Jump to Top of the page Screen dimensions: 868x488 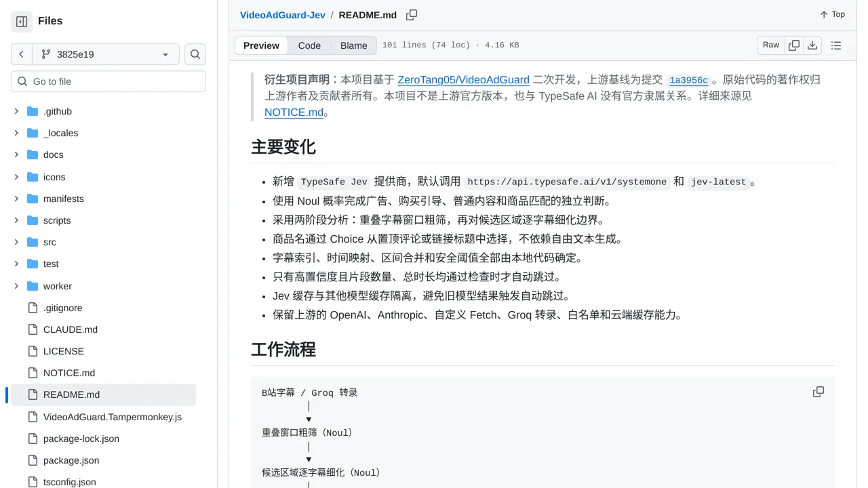832,15
